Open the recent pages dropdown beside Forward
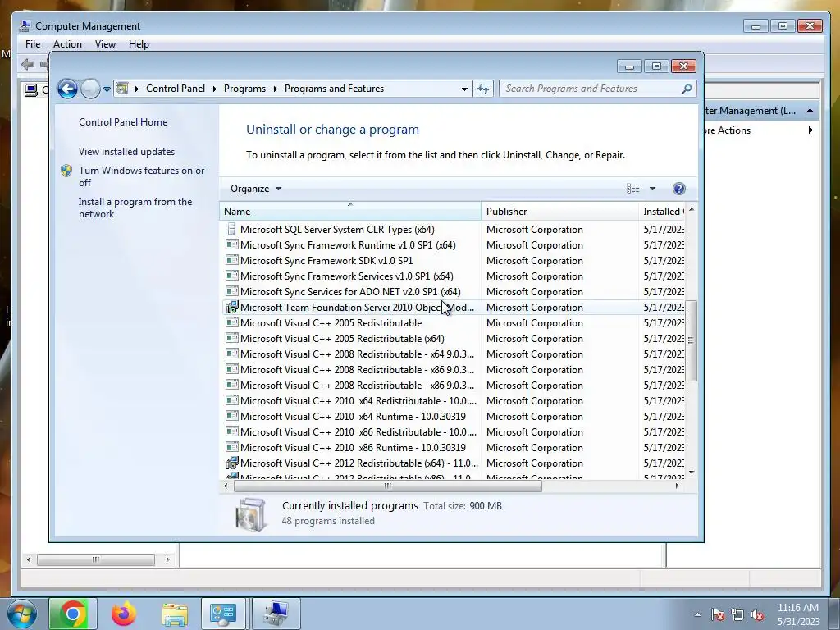 (x=107, y=89)
